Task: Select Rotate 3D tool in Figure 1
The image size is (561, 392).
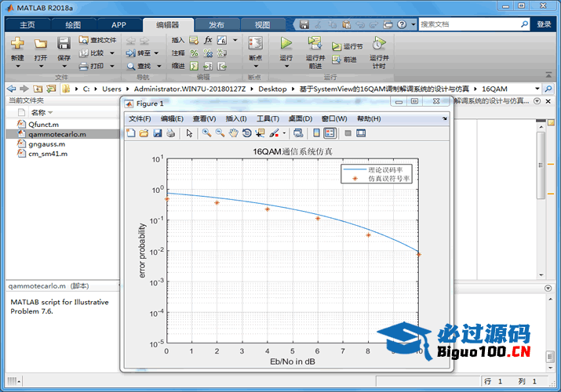Action: [246, 133]
